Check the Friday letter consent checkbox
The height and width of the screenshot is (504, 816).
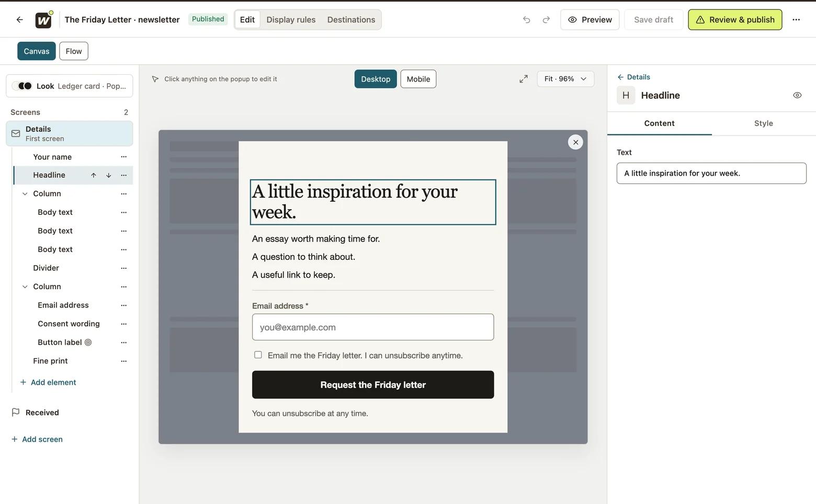point(258,355)
